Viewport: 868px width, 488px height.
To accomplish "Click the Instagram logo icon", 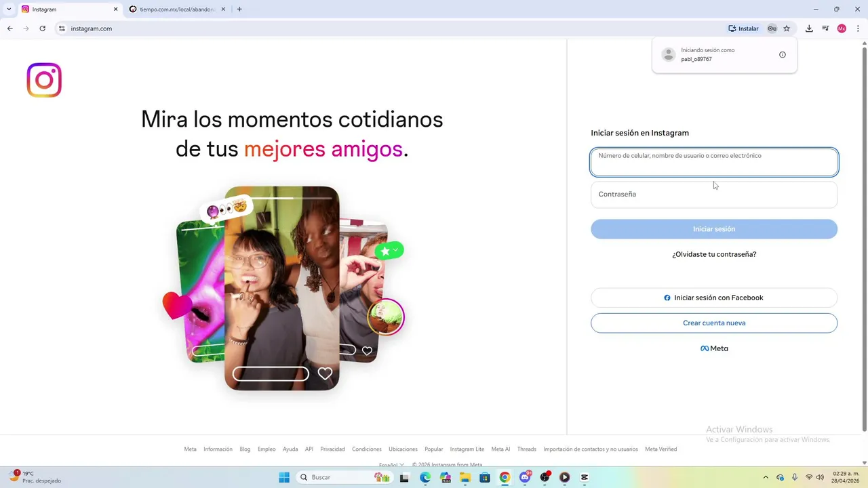I will (44, 80).
